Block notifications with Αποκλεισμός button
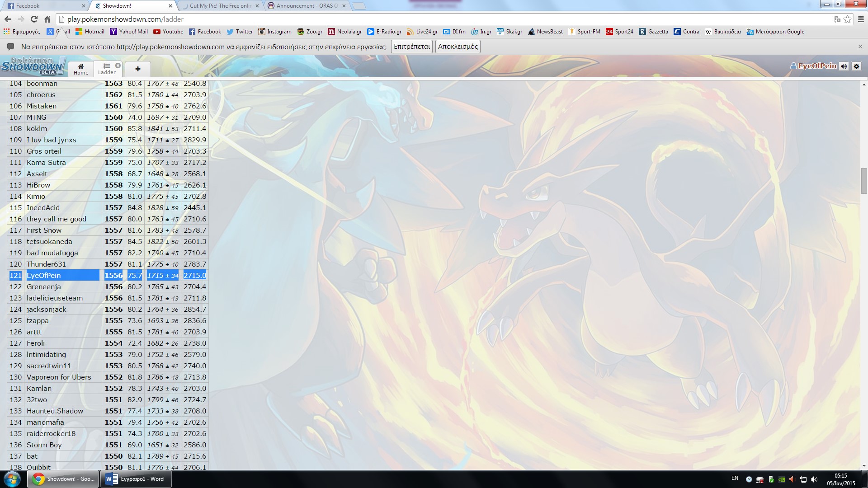This screenshot has width=868, height=488. point(458,47)
